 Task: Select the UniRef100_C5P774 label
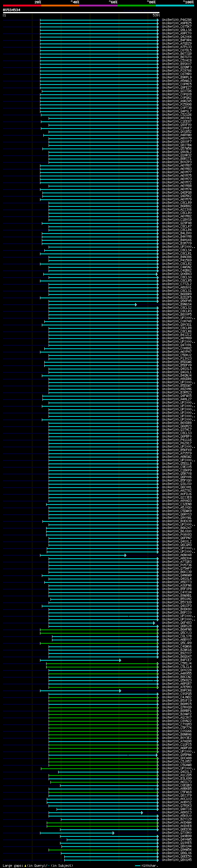pyautogui.click(x=176, y=728)
